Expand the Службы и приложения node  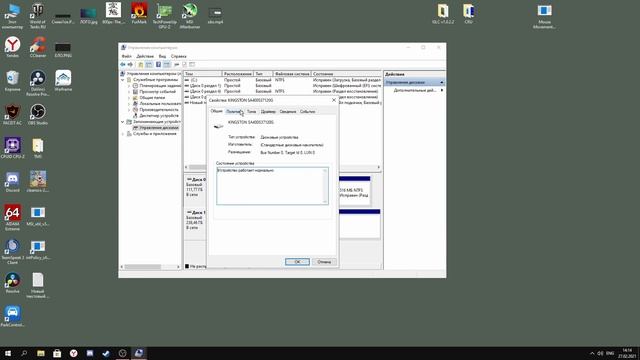(x=123, y=133)
